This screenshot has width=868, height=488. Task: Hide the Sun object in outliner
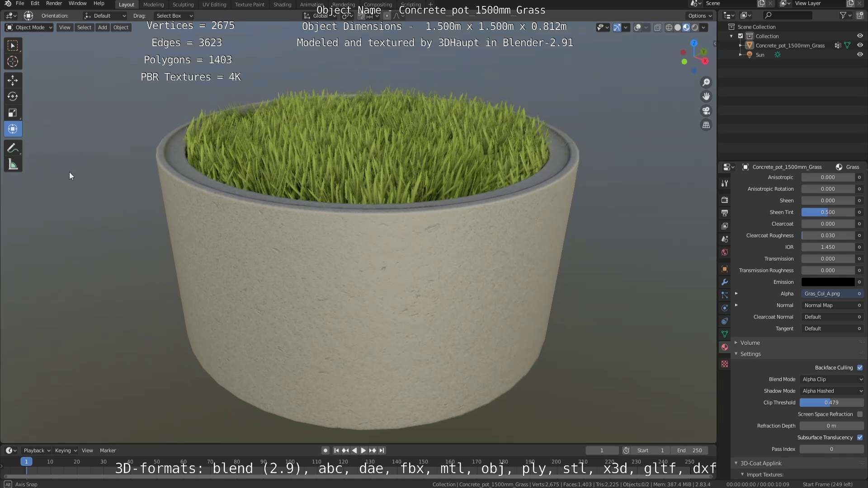coord(860,55)
